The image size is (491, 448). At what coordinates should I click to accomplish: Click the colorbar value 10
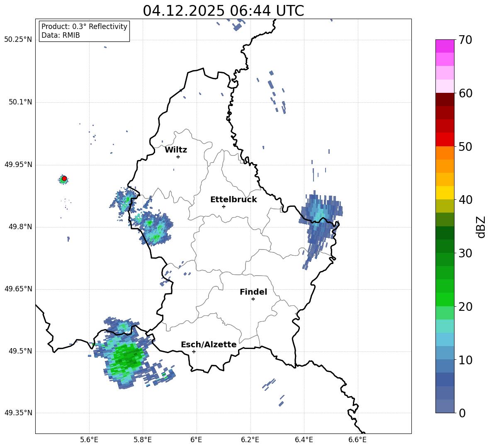tap(465, 360)
